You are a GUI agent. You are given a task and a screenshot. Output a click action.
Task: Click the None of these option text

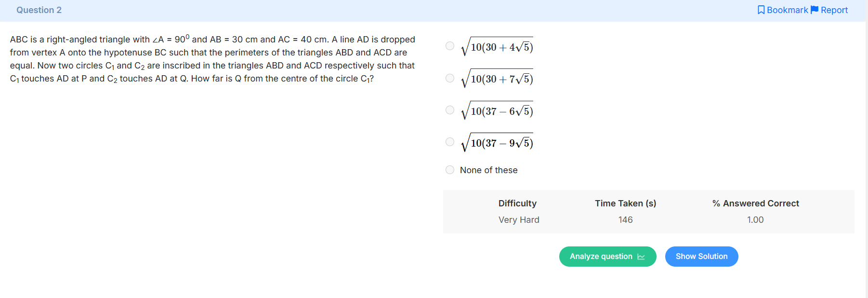click(488, 170)
